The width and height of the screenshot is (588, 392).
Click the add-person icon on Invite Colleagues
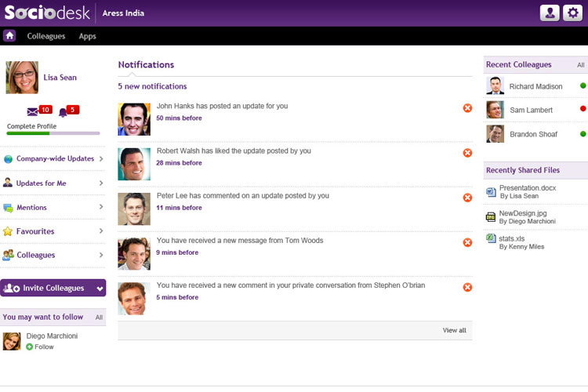tap(11, 288)
